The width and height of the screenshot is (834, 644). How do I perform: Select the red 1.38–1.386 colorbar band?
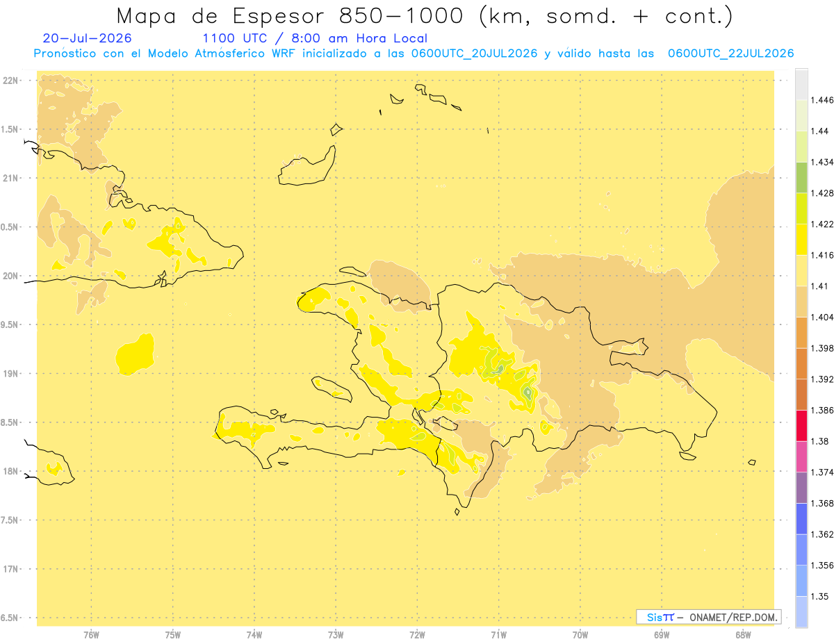pyautogui.click(x=801, y=425)
